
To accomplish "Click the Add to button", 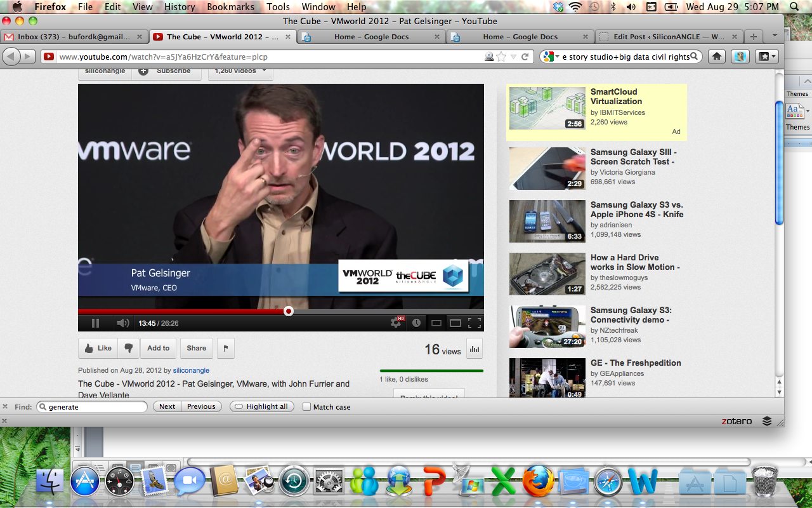I will [x=159, y=348].
